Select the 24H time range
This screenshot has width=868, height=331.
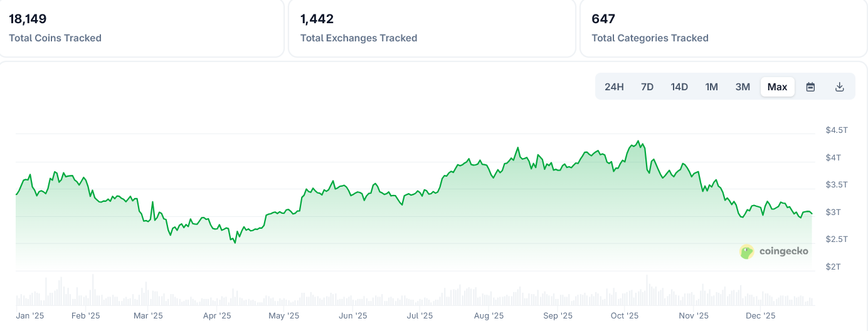tap(614, 87)
